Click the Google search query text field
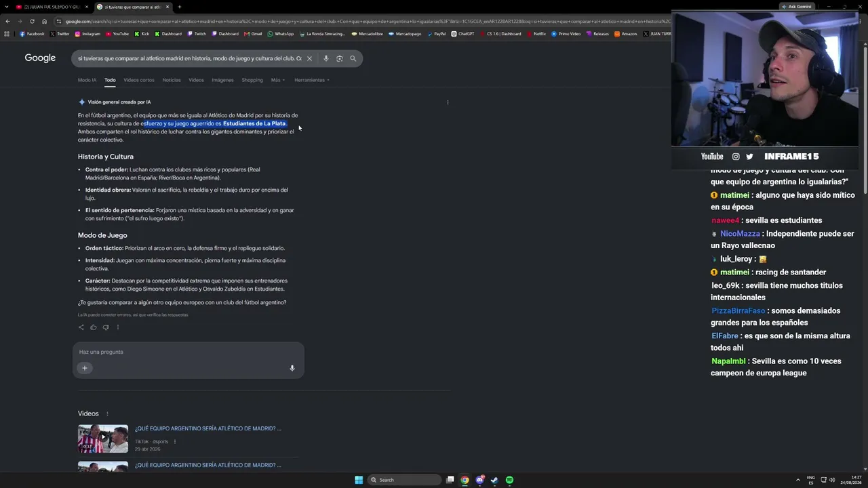868x488 pixels. pyautogui.click(x=190, y=58)
